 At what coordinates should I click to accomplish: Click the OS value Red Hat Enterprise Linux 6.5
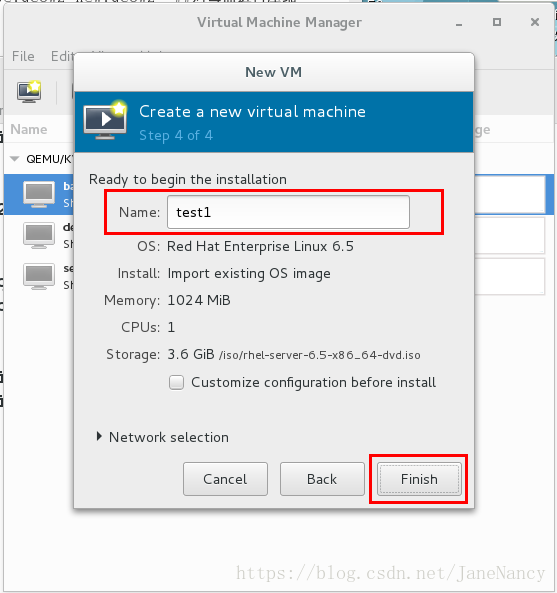(260, 247)
